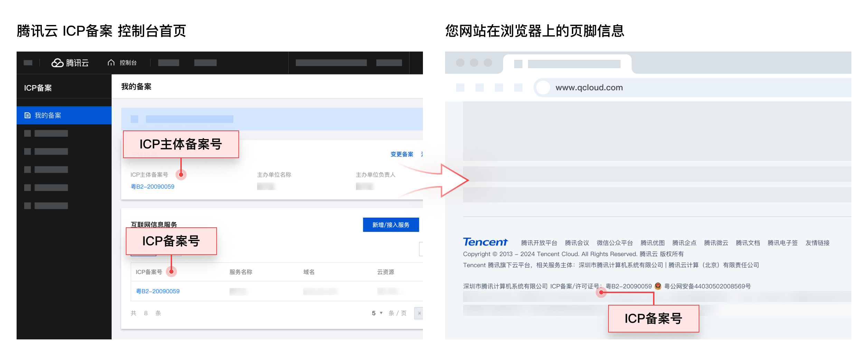
Task: Open the 腾讯优图 footer link
Action: (652, 243)
